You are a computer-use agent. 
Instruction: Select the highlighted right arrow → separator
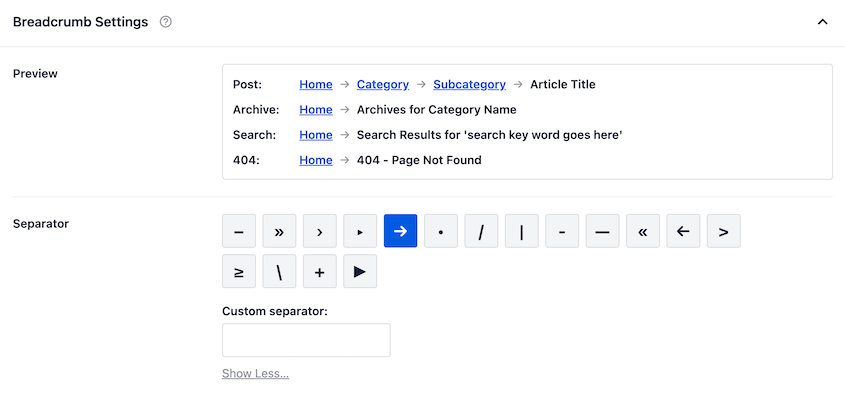point(400,231)
